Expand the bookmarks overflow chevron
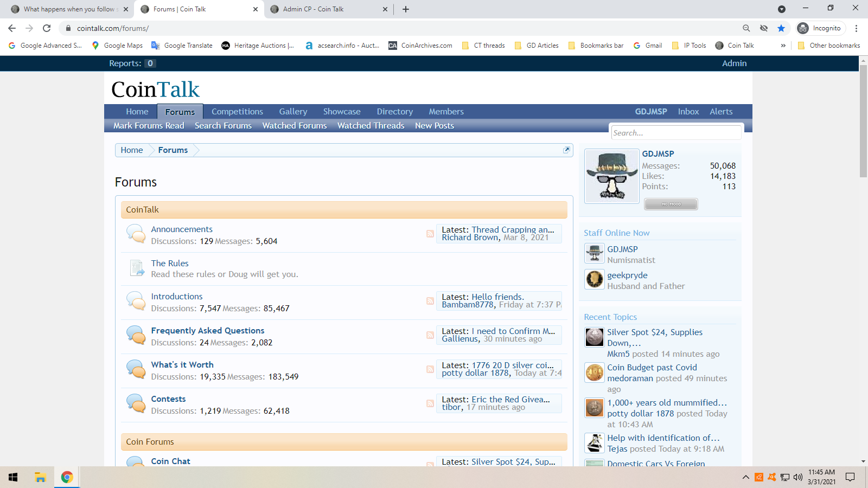The image size is (868, 488). (783, 46)
